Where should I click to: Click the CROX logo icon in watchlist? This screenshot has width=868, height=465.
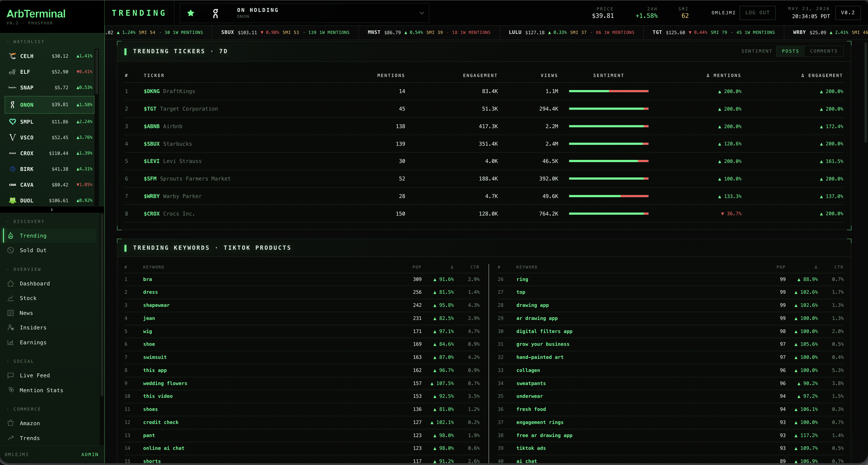pos(12,153)
